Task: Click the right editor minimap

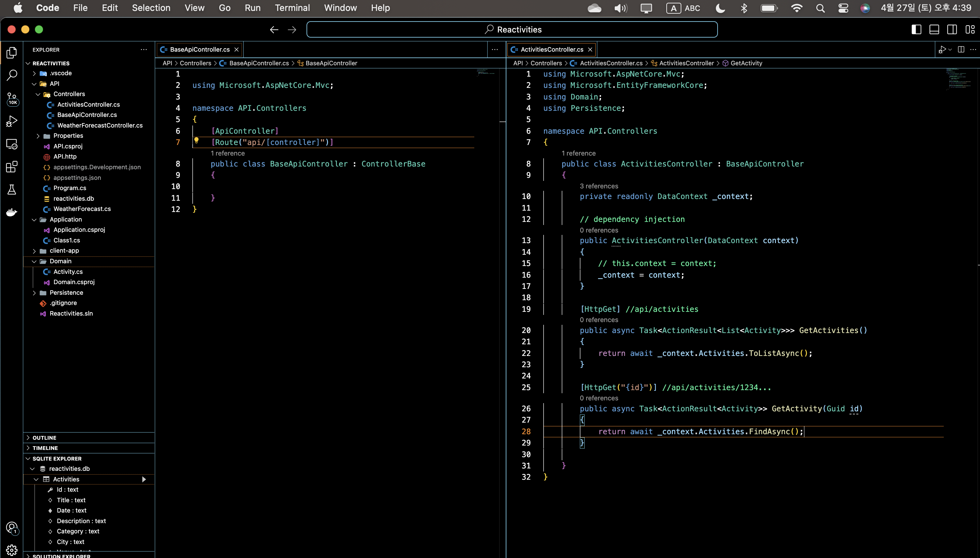Action: click(x=958, y=79)
